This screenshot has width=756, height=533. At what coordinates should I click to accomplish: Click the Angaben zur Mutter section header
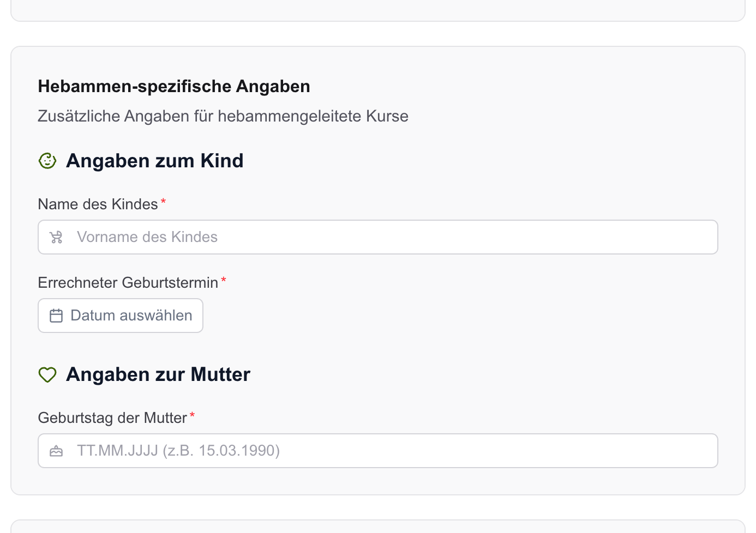[158, 374]
